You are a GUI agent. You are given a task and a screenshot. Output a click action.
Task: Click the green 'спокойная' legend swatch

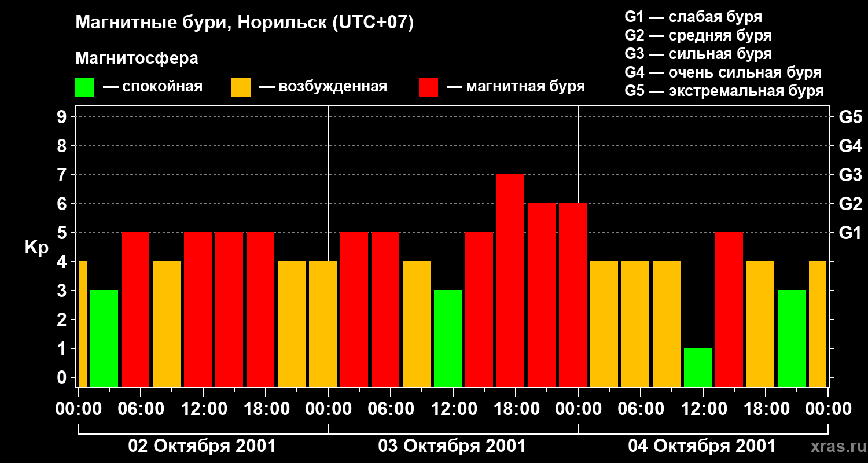[84, 87]
